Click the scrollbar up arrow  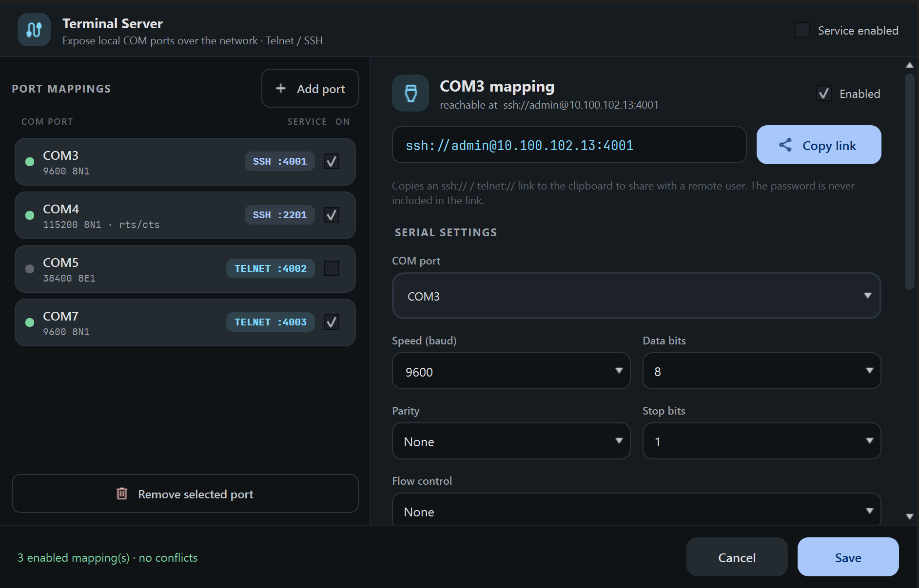tap(909, 65)
